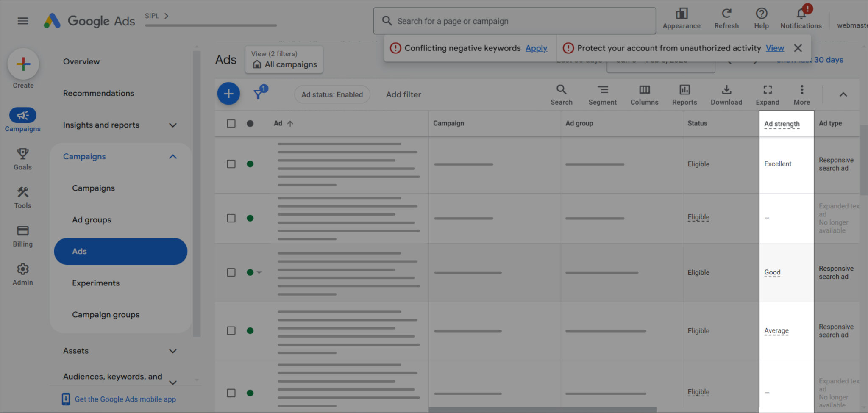Expand the table to full screen

click(768, 95)
